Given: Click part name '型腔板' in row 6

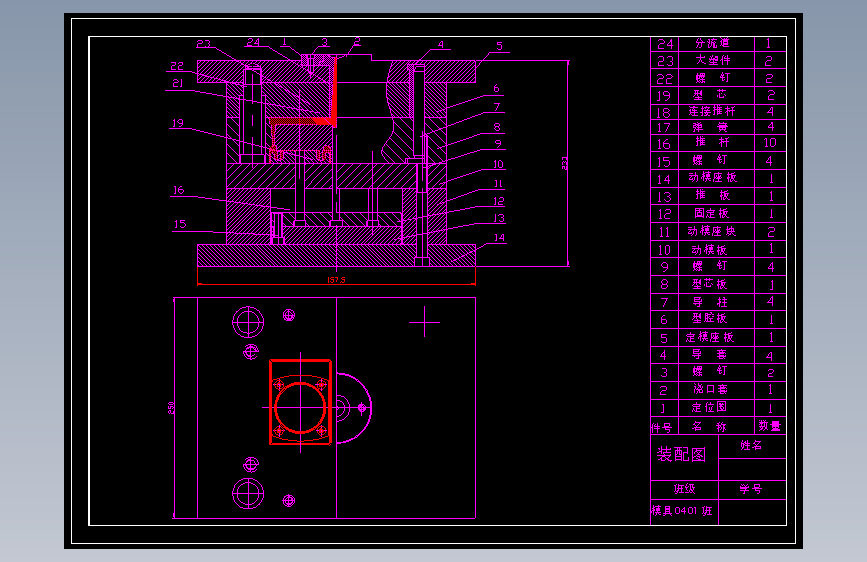Looking at the screenshot, I should [x=709, y=318].
